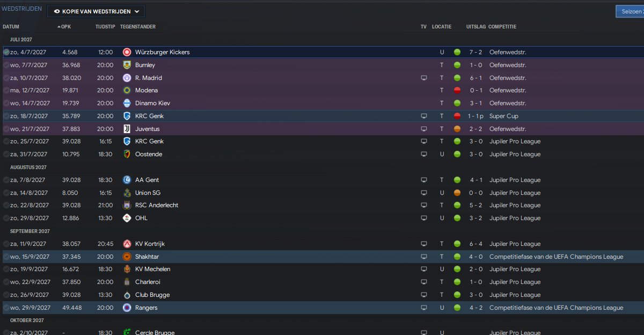Toggle the checkmark on the 15/9/2027 Shakhtar match

click(6, 257)
